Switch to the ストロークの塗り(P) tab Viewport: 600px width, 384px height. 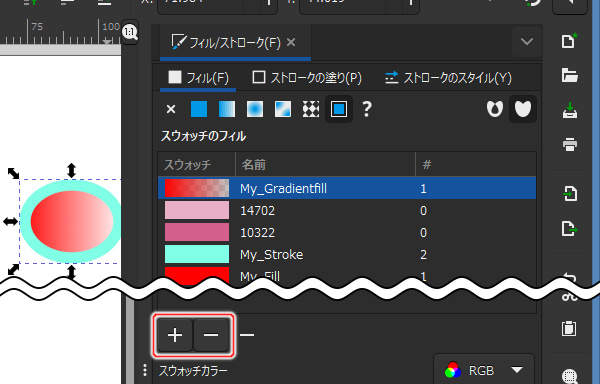tap(307, 78)
